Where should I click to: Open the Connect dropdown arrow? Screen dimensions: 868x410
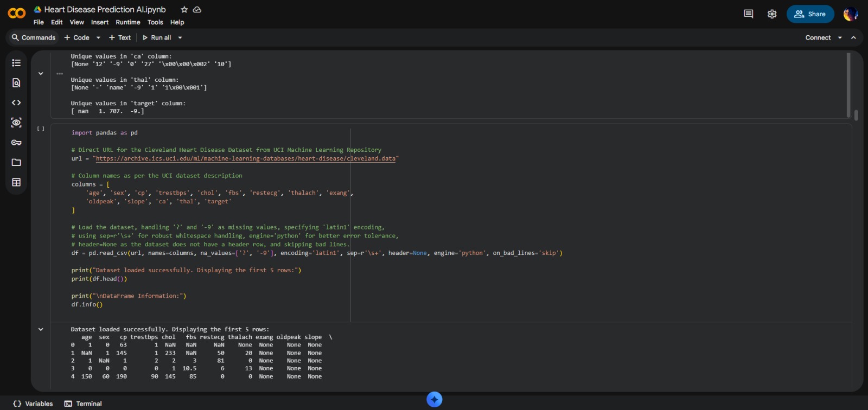840,38
